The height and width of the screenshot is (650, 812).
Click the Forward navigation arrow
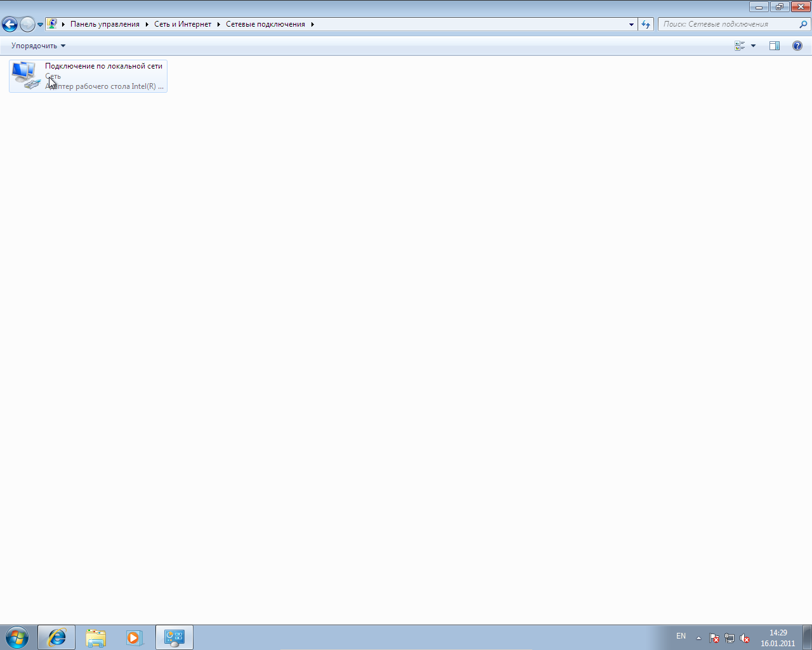(x=27, y=24)
